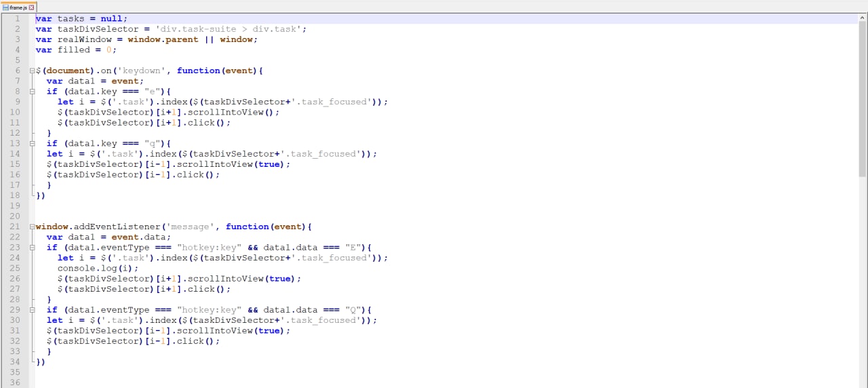Click 'window.addEventListener' on line 21
Image resolution: width=868 pixels, height=388 pixels.
point(98,227)
